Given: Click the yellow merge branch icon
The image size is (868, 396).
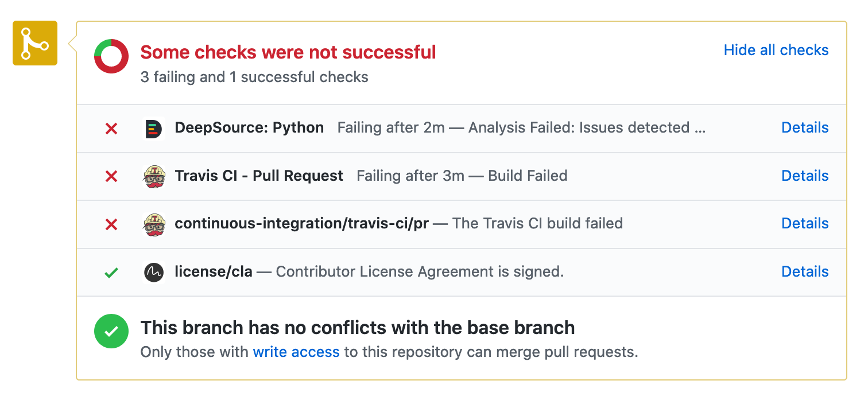Looking at the screenshot, I should [35, 43].
